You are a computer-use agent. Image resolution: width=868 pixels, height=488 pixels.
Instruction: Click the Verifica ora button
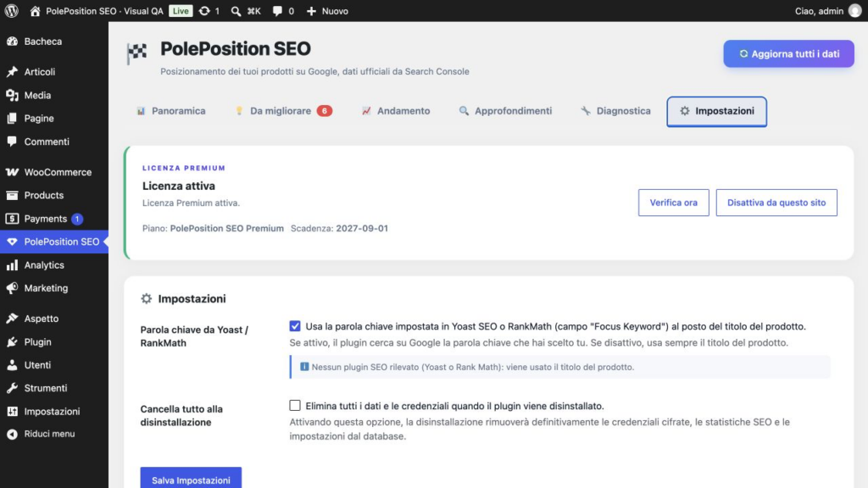[674, 202]
